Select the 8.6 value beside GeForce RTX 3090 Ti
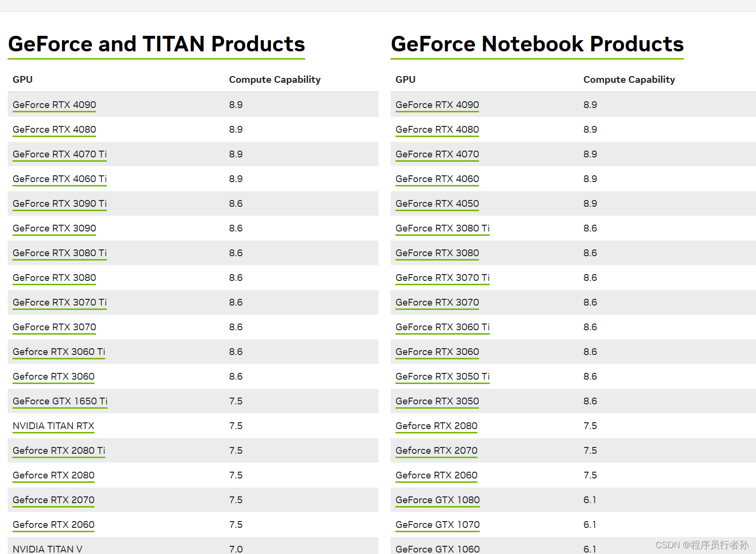The width and height of the screenshot is (756, 554). pos(236,203)
